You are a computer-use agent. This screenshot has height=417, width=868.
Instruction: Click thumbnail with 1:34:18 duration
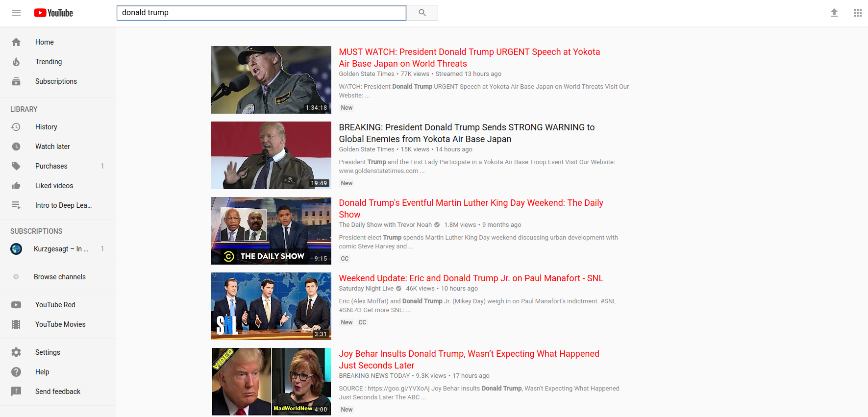[271, 80]
